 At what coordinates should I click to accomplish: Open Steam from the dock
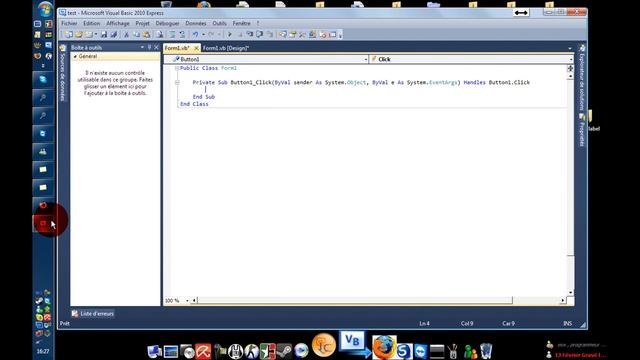click(x=284, y=351)
